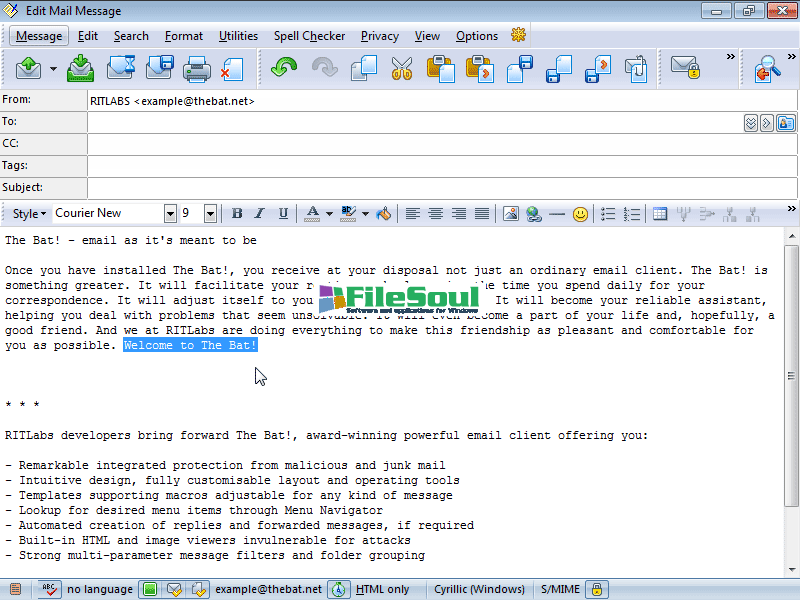Click Cyrillic (Windows) encoding in status bar
Image resolution: width=800 pixels, height=600 pixels.
479,589
